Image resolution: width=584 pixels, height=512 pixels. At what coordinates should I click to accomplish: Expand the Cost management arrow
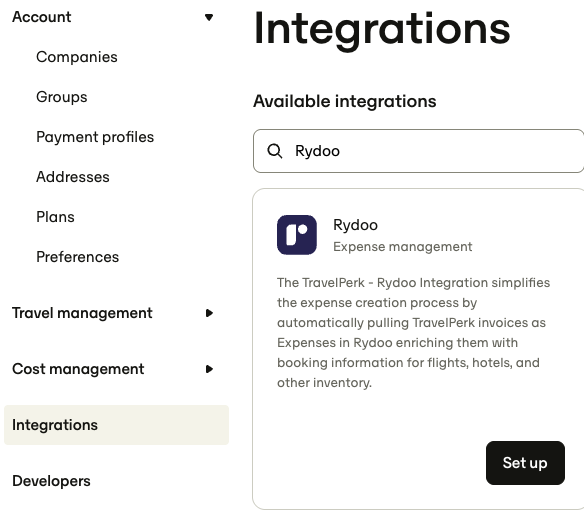pyautogui.click(x=209, y=369)
